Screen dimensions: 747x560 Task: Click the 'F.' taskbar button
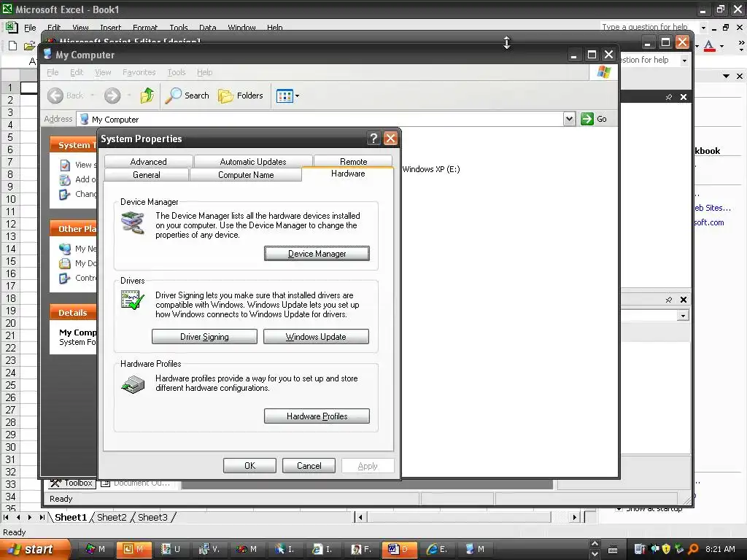tap(361, 549)
